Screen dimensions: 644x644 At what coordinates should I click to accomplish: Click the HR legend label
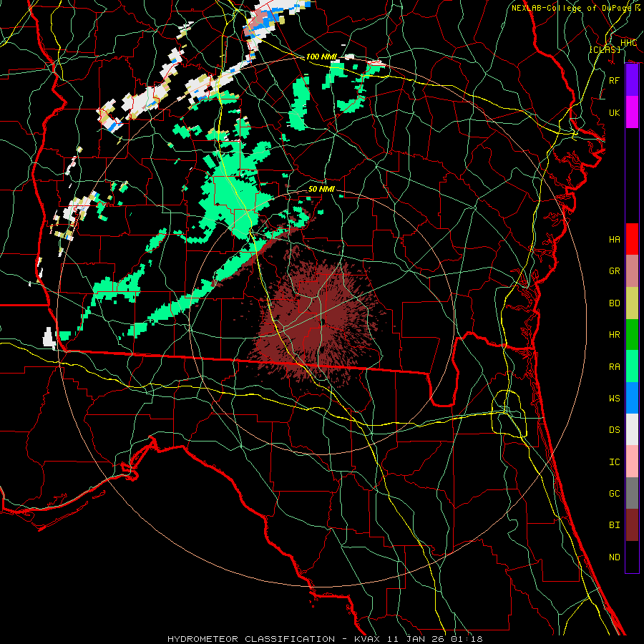[x=615, y=335]
